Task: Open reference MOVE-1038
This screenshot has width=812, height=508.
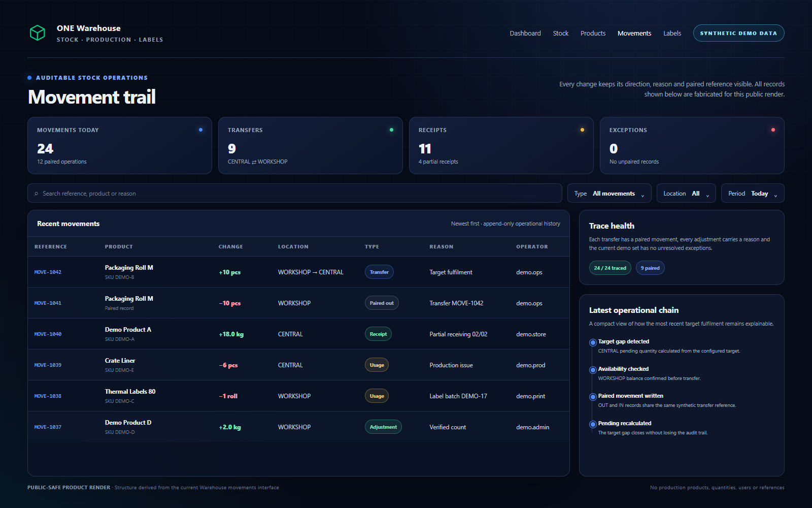Action: pos(48,396)
